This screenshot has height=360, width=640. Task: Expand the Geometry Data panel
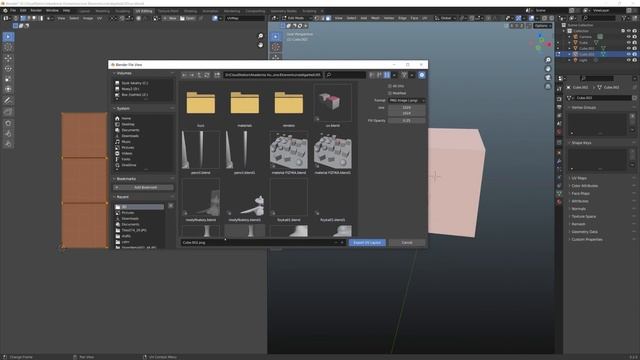(x=584, y=232)
